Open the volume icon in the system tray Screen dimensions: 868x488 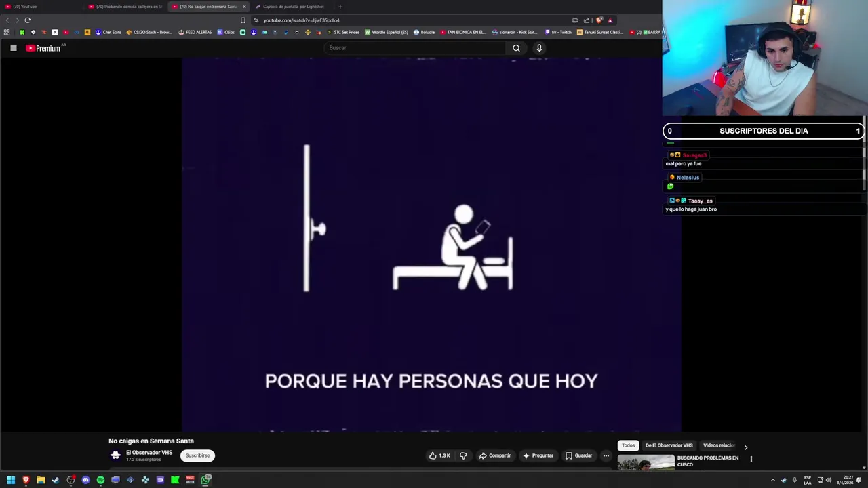(x=828, y=480)
